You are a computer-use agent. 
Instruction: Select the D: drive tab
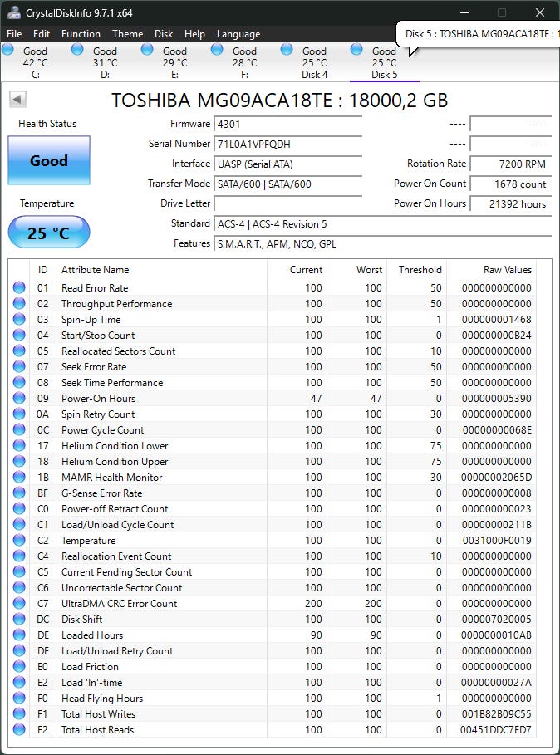click(105, 62)
